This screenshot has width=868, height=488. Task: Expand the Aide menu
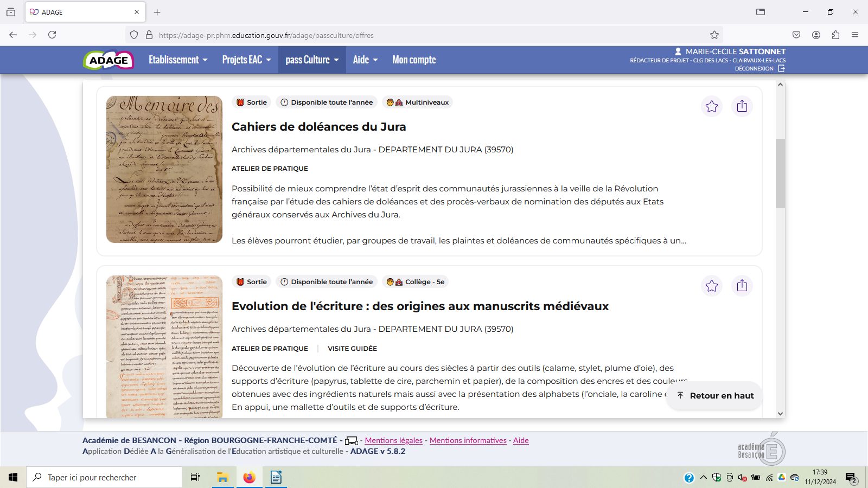[x=365, y=60]
